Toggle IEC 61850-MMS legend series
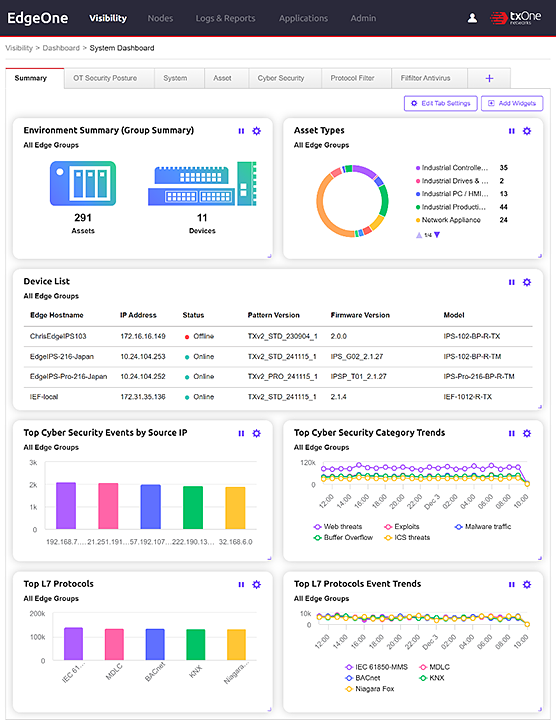The image size is (556, 720). 376,667
